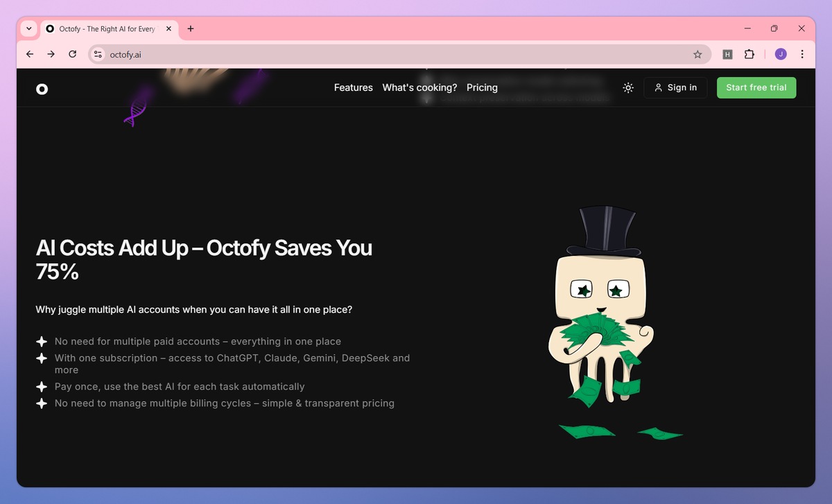Click 'No need to manage multiple billing cycles' bullet
The image size is (832, 504).
225,403
